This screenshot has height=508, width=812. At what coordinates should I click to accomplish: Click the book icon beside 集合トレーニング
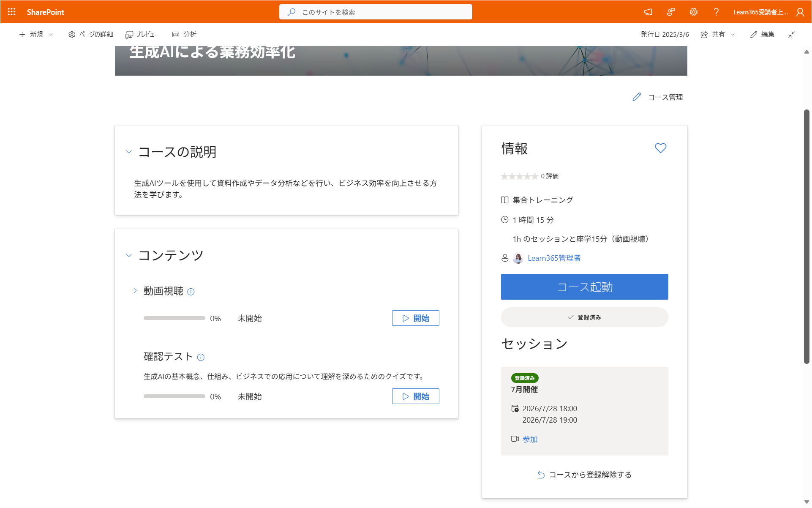pyautogui.click(x=504, y=199)
